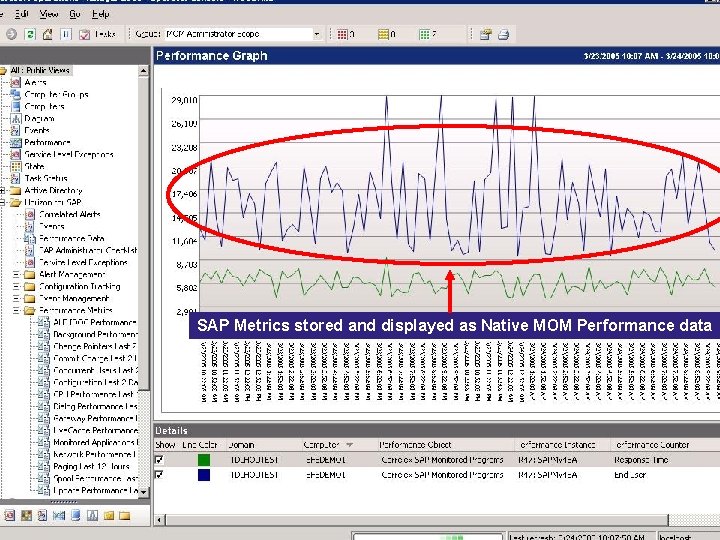The image size is (720, 540).
Task: Select Task Status in the tree
Action: click(x=46, y=178)
